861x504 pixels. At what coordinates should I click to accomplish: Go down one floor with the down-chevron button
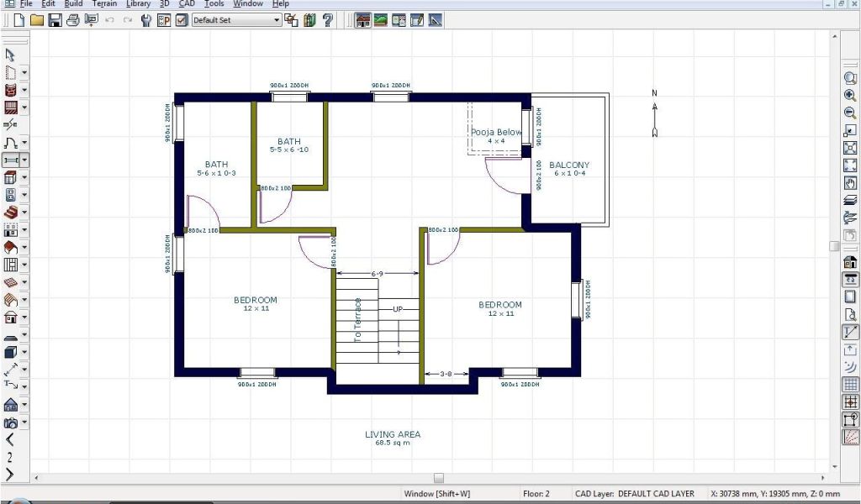coord(10,475)
